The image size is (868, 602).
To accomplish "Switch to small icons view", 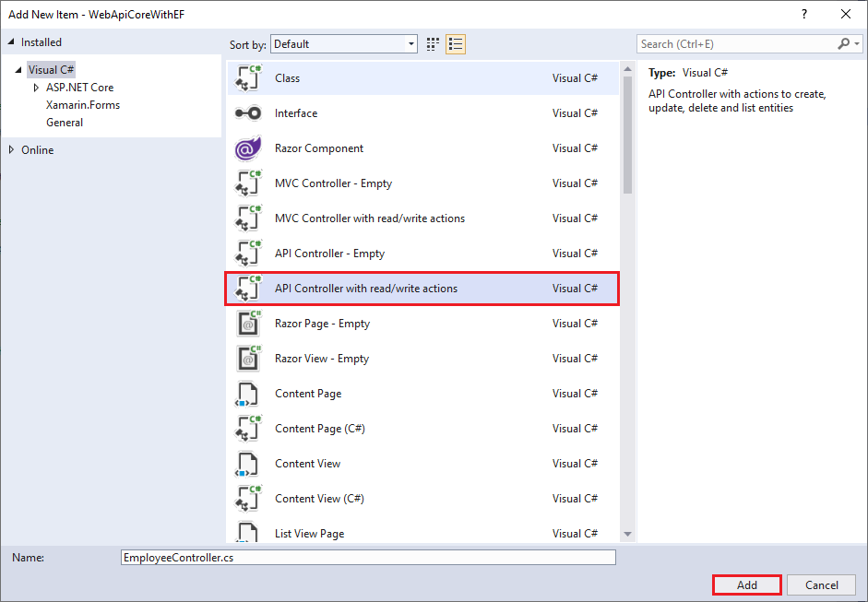I will [x=433, y=44].
